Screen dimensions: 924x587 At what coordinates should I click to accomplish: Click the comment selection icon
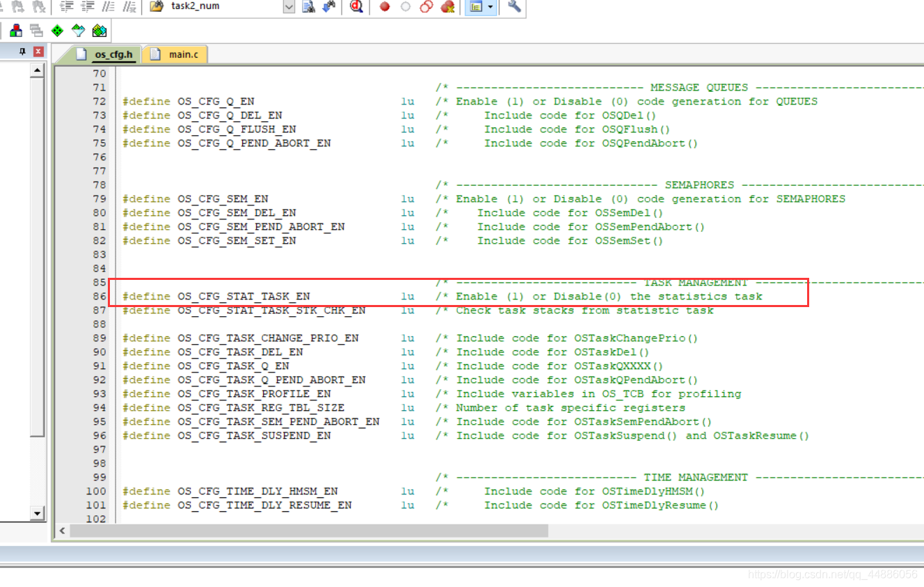click(x=108, y=7)
